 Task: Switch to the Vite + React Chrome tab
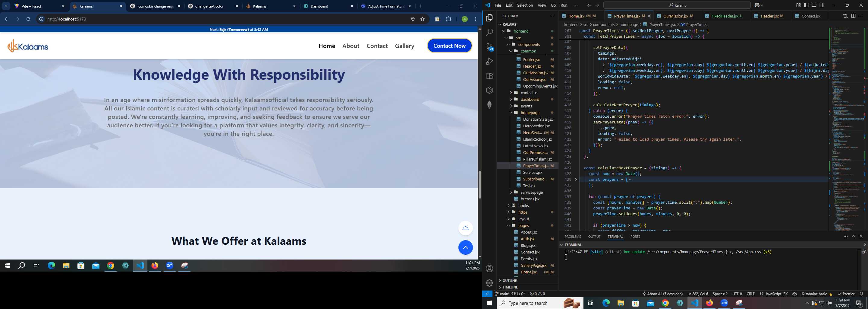point(39,6)
